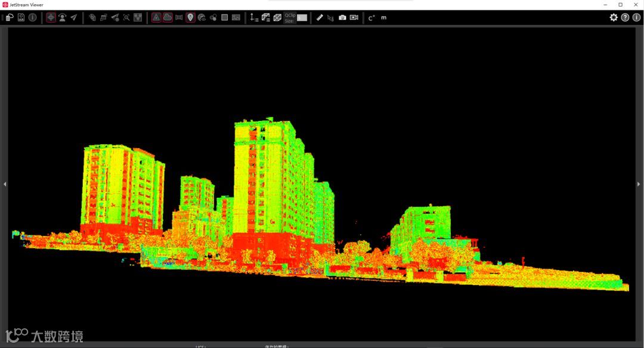Toggle the location marker pin button
Screen dimensions: 644x348
190,17
